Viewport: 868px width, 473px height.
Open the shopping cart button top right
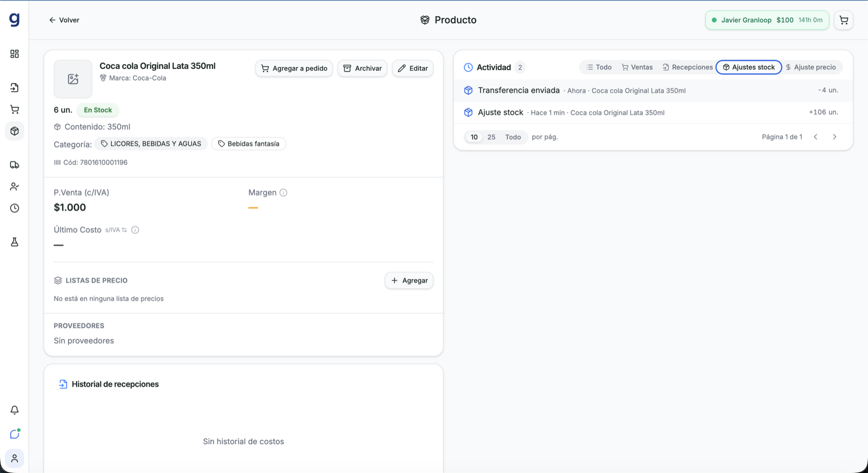pos(844,20)
